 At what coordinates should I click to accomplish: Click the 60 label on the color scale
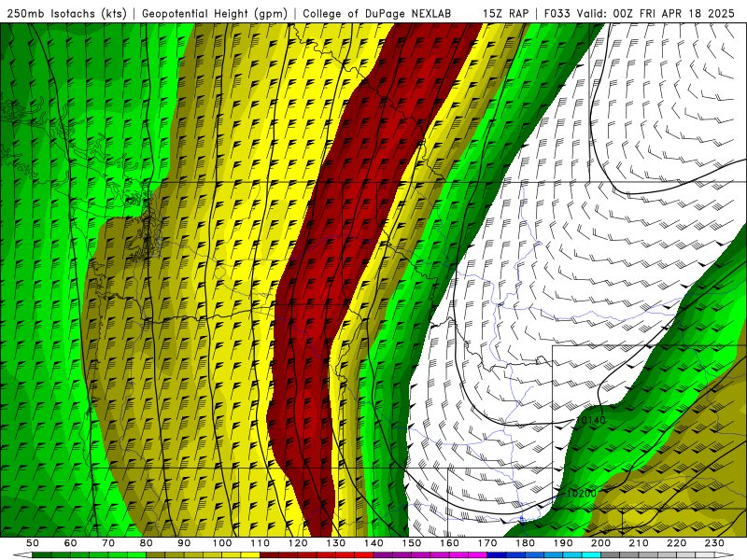tap(71, 543)
